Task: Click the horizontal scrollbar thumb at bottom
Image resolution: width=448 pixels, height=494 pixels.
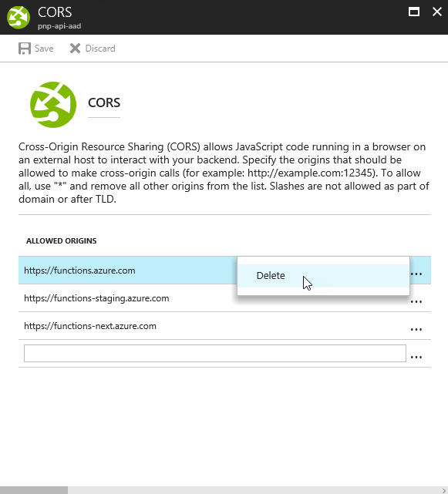Action: coord(34,490)
